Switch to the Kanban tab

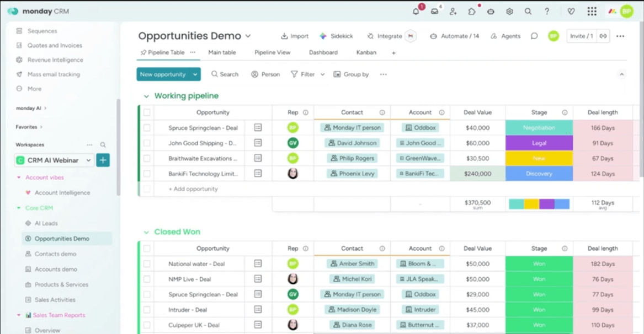point(366,52)
